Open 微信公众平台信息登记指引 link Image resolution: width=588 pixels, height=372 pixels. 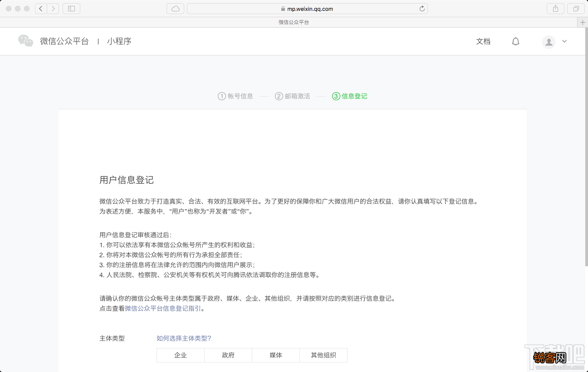[x=163, y=308]
